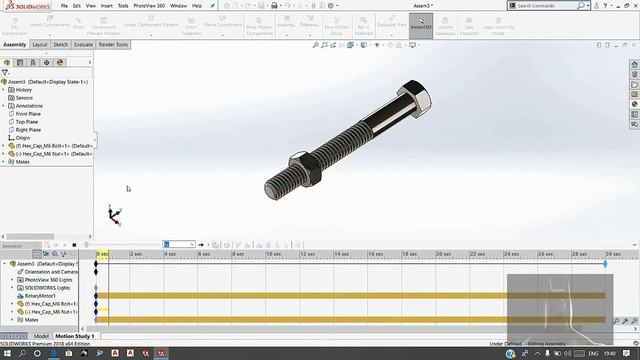Screen dimensions: 640x360
Task: Click the tree filter funnel icon
Action: tap(5, 73)
